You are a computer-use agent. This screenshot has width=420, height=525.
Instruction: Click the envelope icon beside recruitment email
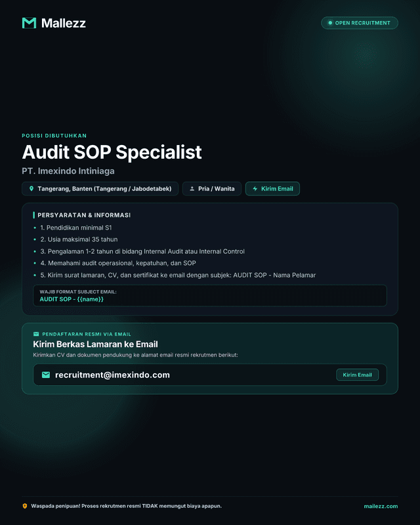[x=46, y=375]
